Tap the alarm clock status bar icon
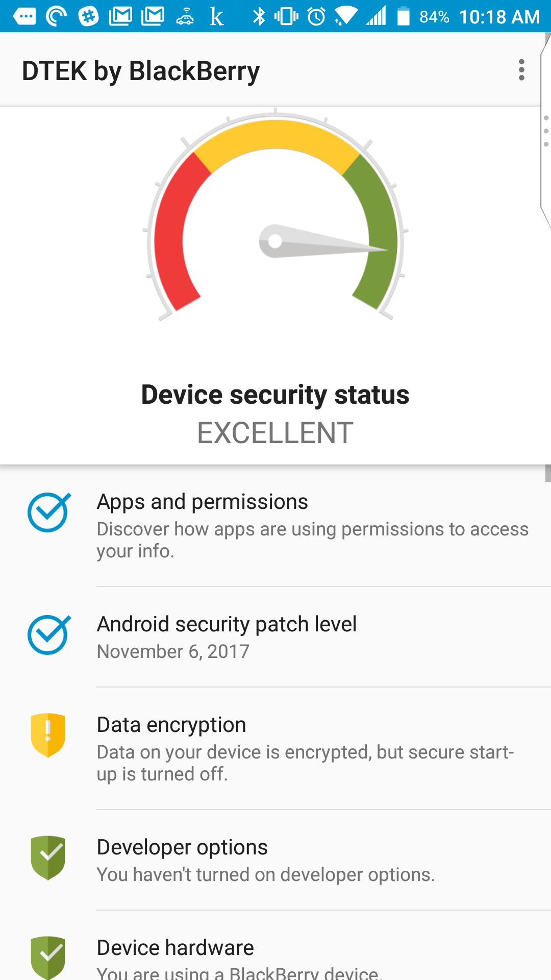This screenshot has height=980, width=551. (316, 16)
